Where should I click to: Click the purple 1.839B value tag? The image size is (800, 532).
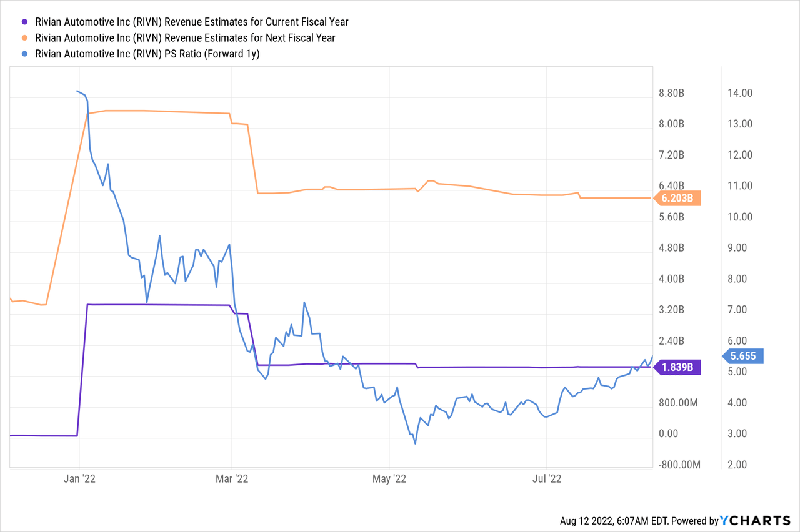click(x=677, y=367)
